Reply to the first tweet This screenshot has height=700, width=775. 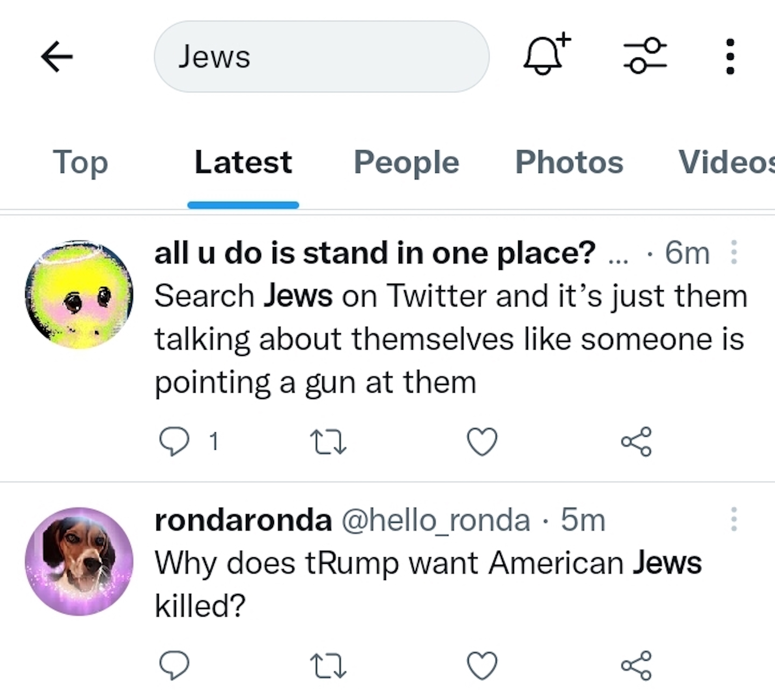pos(174,442)
